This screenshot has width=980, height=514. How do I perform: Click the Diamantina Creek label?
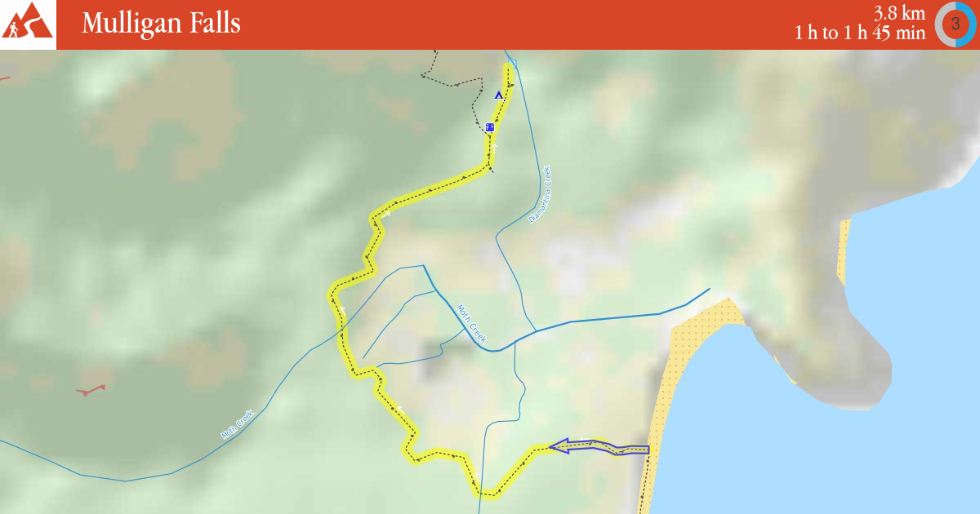coord(541,195)
